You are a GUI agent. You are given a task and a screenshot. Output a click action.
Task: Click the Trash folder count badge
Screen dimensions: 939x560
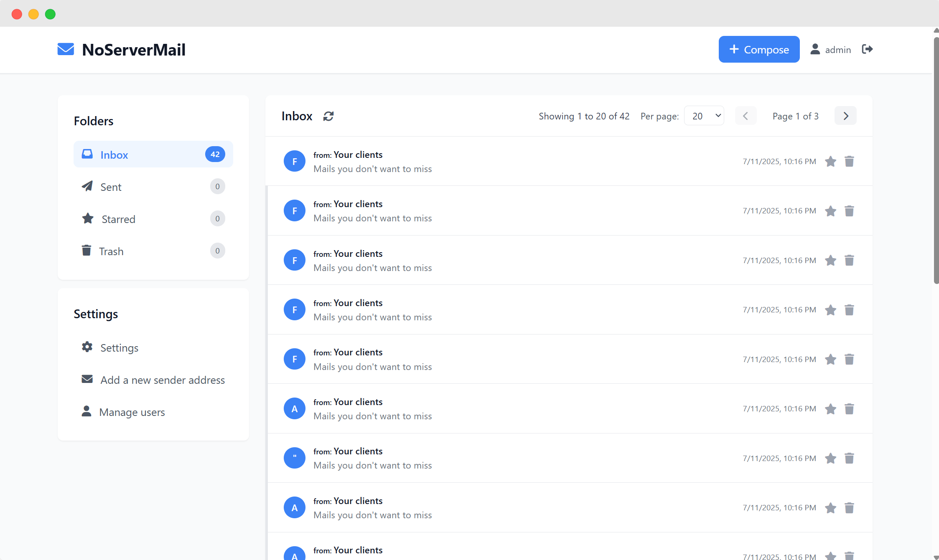tap(217, 251)
